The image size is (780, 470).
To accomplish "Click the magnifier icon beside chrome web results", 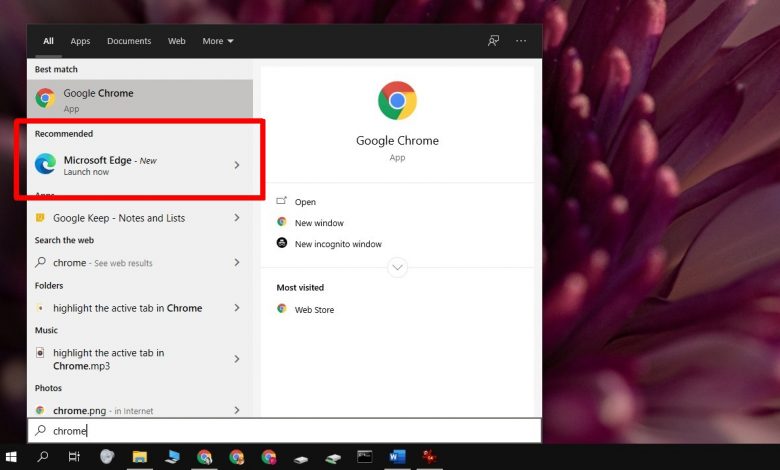I will click(x=41, y=262).
